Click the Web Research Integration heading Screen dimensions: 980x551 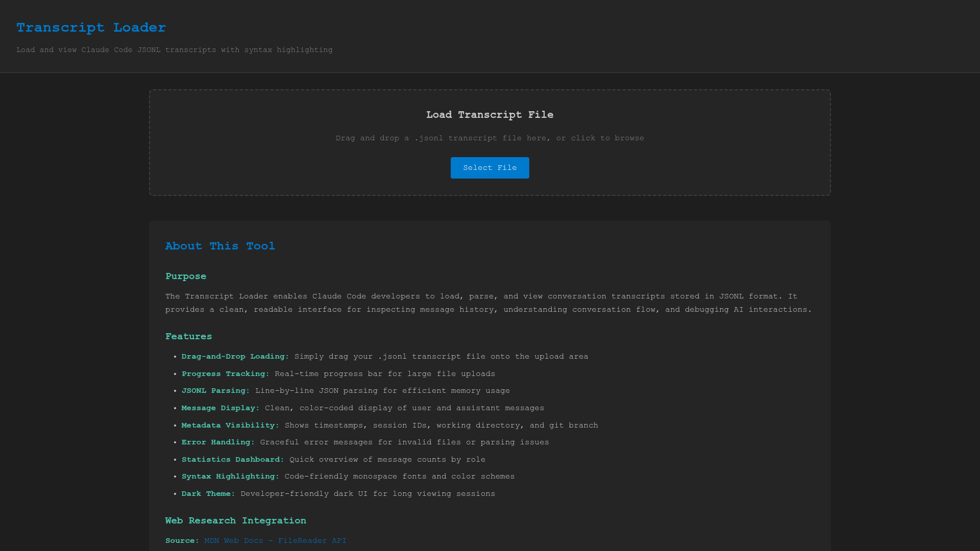click(235, 520)
